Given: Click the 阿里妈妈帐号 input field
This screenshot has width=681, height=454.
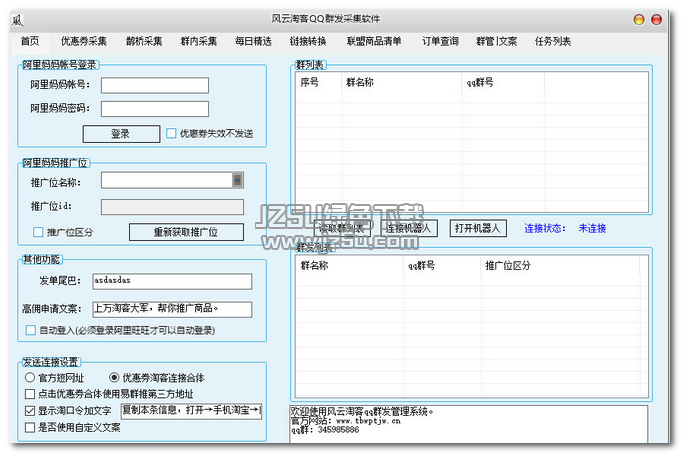Looking at the screenshot, I should (x=155, y=85).
